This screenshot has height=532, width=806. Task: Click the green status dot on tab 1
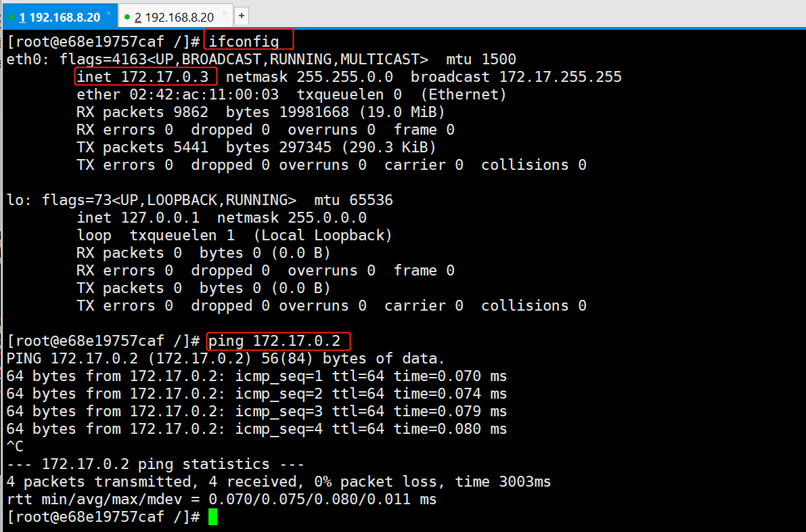pyautogui.click(x=12, y=17)
